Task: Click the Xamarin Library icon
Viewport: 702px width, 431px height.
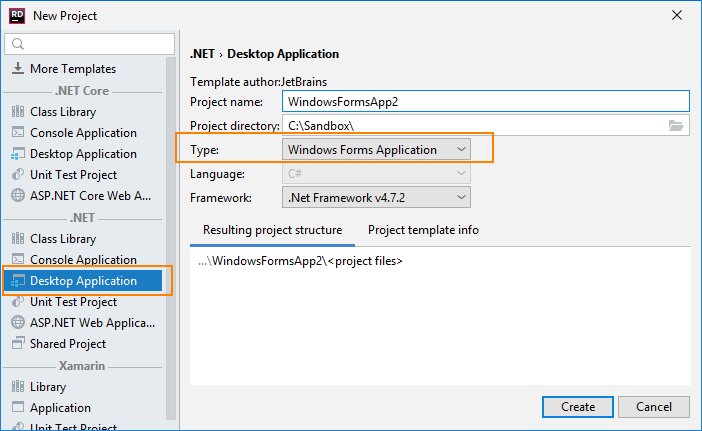Action: tap(17, 387)
